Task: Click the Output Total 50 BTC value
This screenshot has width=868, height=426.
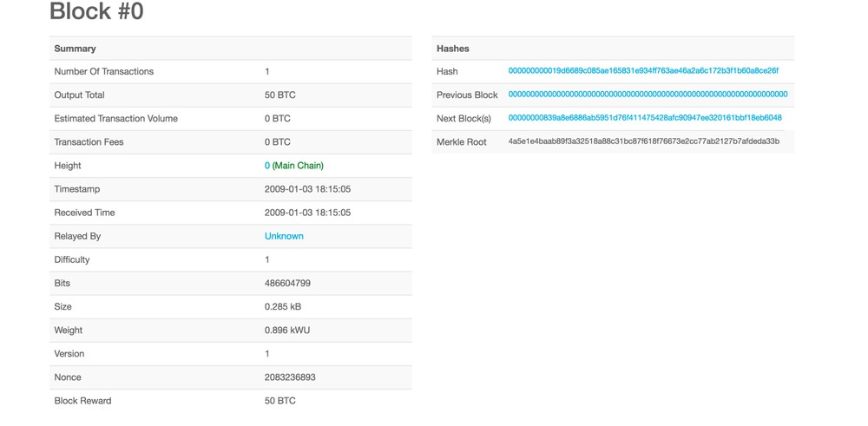Action: pos(280,95)
